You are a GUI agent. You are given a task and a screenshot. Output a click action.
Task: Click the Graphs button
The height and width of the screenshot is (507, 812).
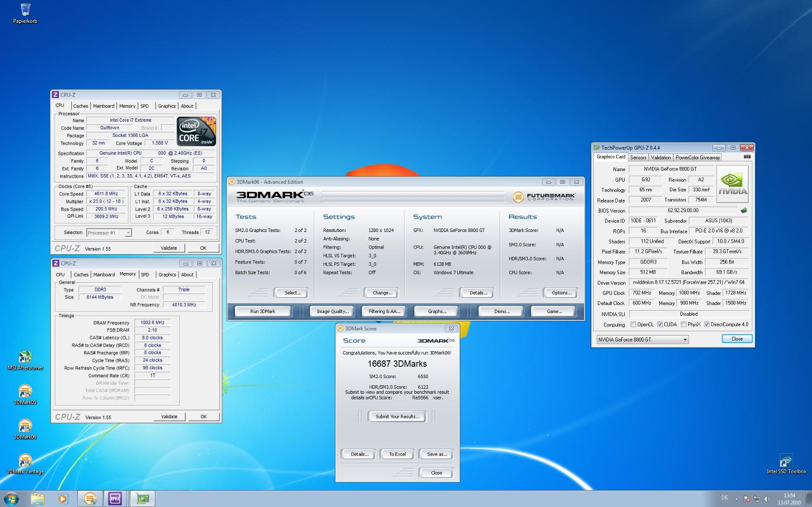[437, 311]
